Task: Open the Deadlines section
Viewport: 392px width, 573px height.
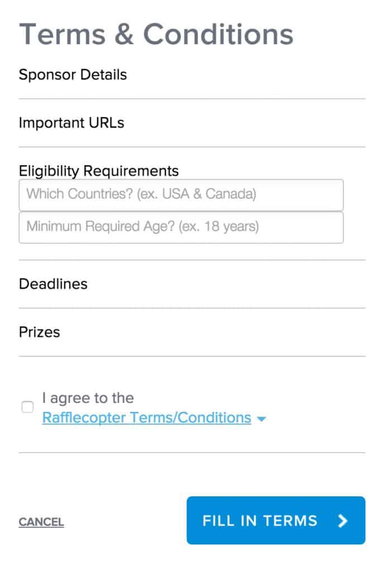Action: point(53,284)
